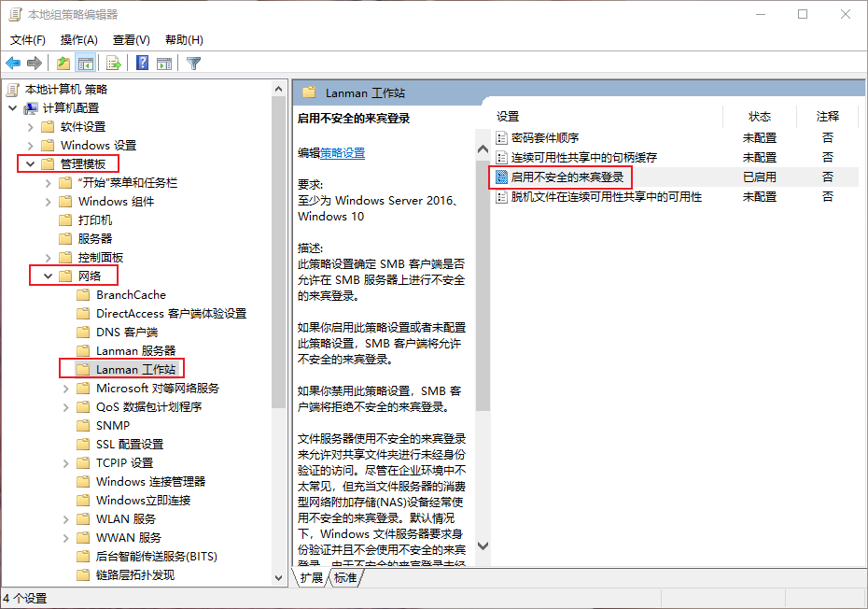This screenshot has height=609, width=868.
Task: Open the Help question mark icon
Action: (142, 64)
